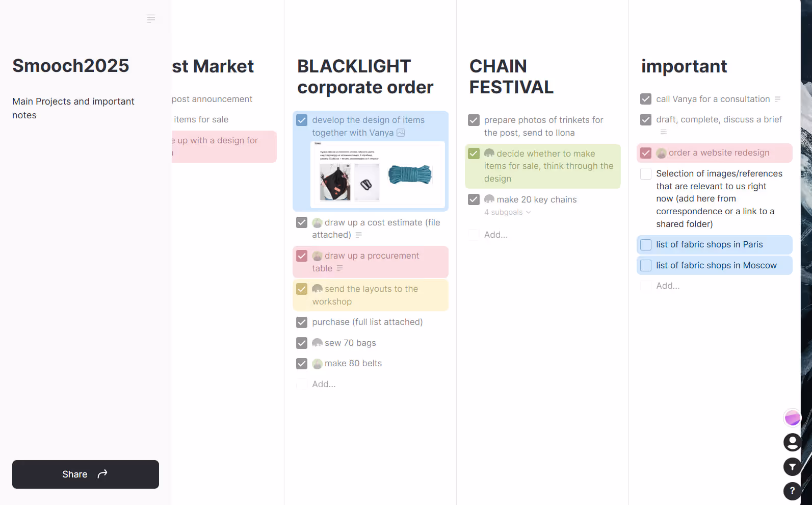
Task: Open notes expander on draft, complete, discuss brief
Action: [x=663, y=132]
